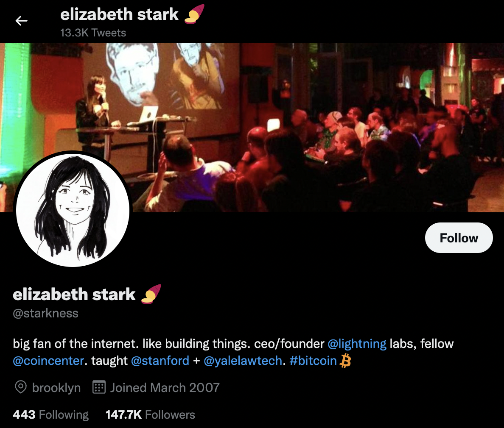Click the sweet potato emoji beside profile name
The image size is (504, 428).
click(151, 294)
